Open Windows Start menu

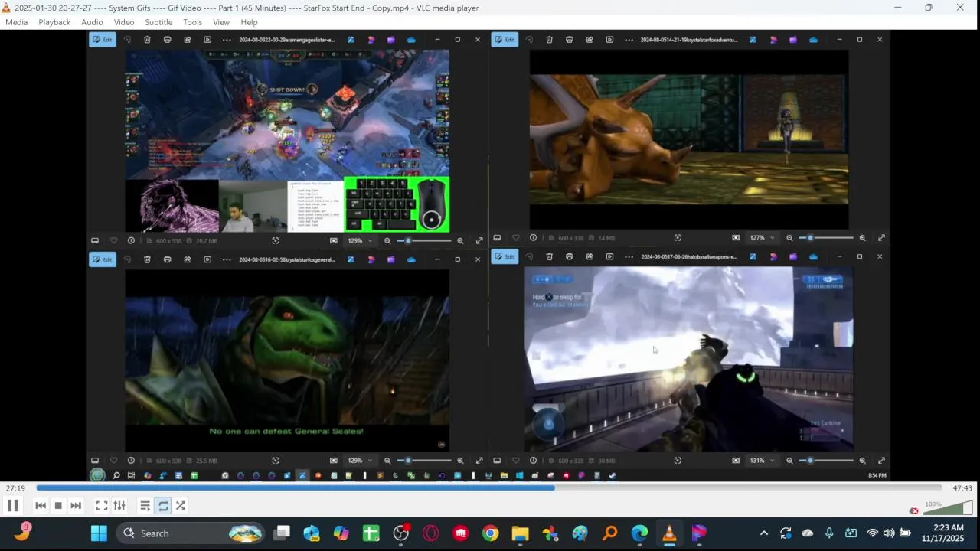pos(99,533)
